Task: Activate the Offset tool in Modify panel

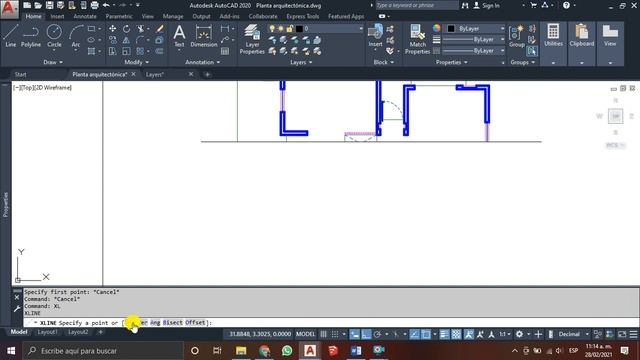Action: 160,51
